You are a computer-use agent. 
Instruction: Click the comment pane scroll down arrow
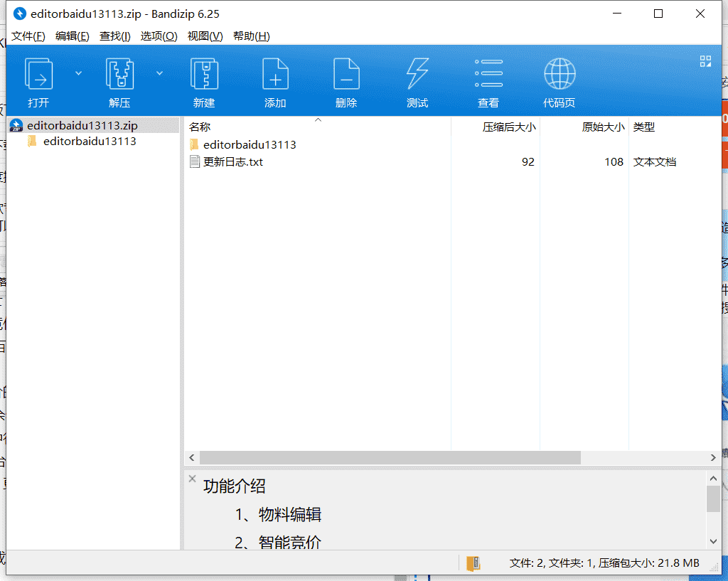[x=713, y=541]
